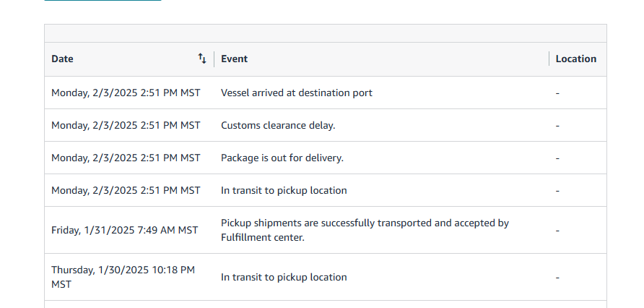Viewport: 644px width, 308px height.
Task: Click the date beside Customs clearance delay
Action: point(126,125)
